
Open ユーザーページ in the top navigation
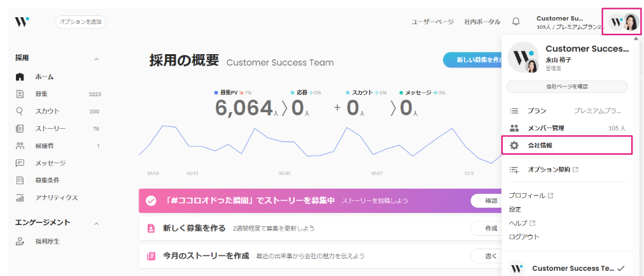point(432,22)
